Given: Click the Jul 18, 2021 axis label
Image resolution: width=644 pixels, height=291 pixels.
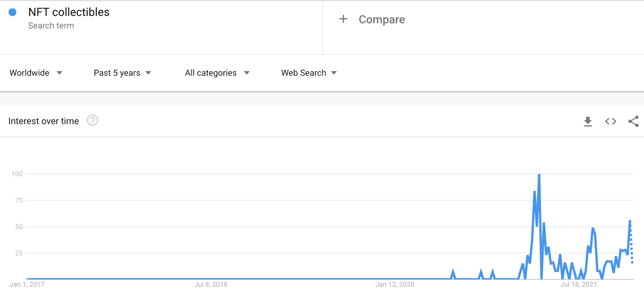Looking at the screenshot, I should [578, 284].
